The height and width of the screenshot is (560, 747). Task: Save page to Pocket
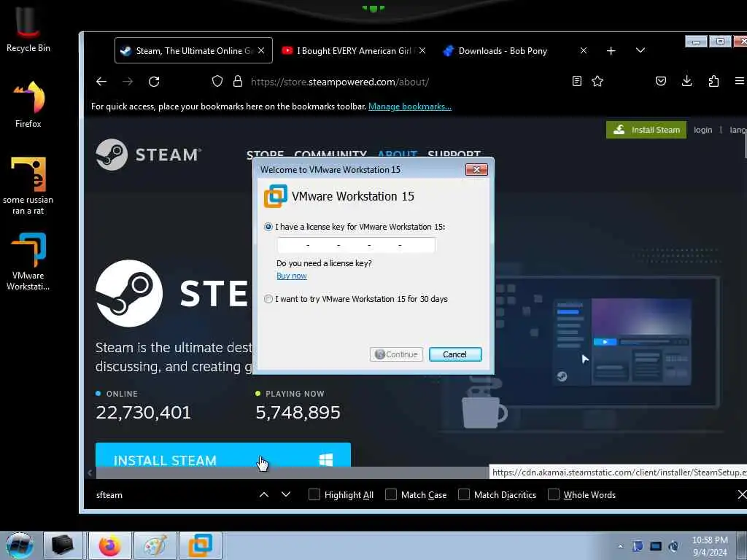(661, 82)
